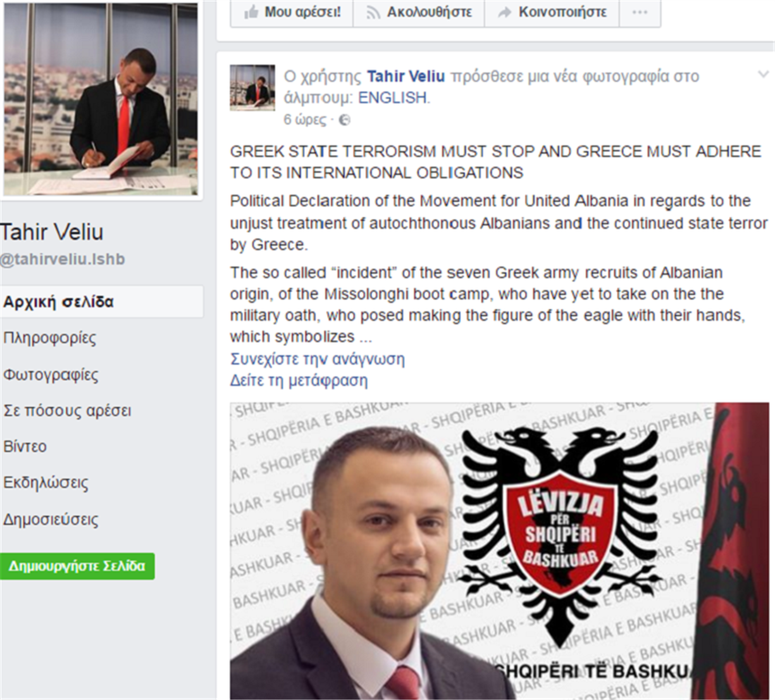This screenshot has height=700, width=775.
Task: Select Βίντεο in the sidebar menu
Action: (25, 446)
